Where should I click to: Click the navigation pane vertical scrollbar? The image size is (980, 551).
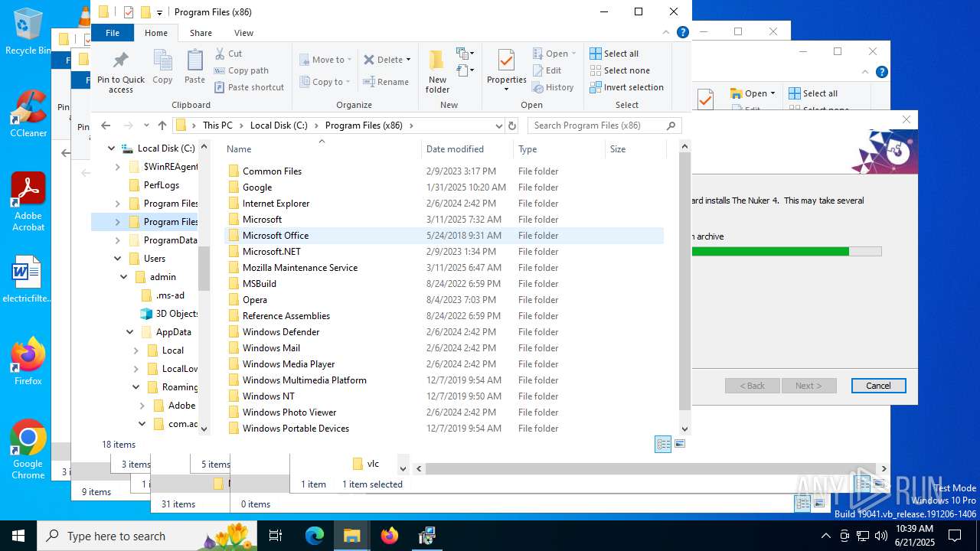tap(204, 268)
